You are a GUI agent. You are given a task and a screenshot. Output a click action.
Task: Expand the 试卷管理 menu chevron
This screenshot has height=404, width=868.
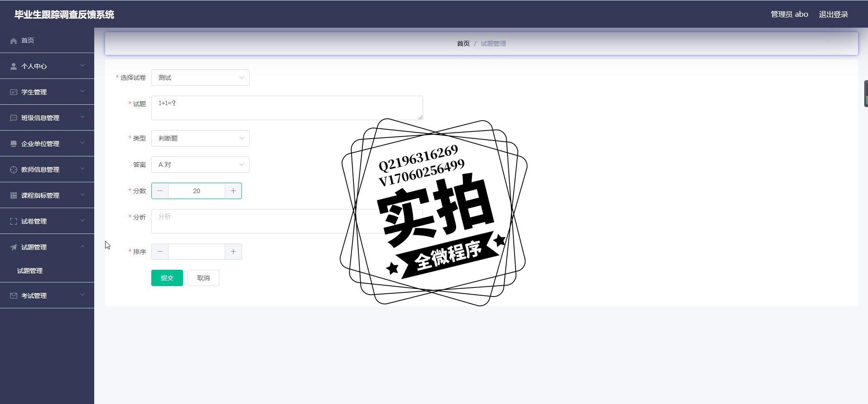pyautogui.click(x=82, y=221)
